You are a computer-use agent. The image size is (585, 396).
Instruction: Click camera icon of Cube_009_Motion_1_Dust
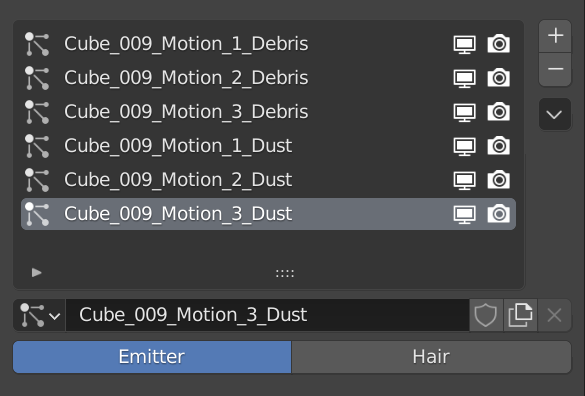tap(499, 146)
